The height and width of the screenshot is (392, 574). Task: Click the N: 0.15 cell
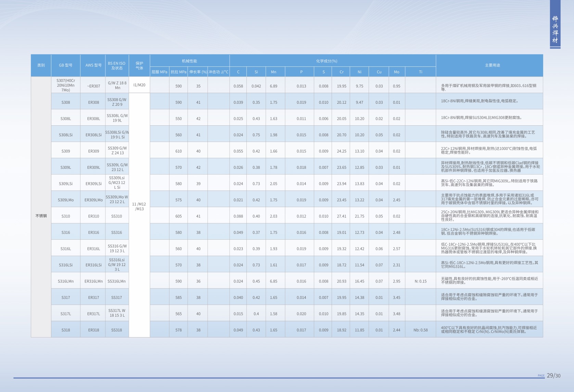click(420, 281)
